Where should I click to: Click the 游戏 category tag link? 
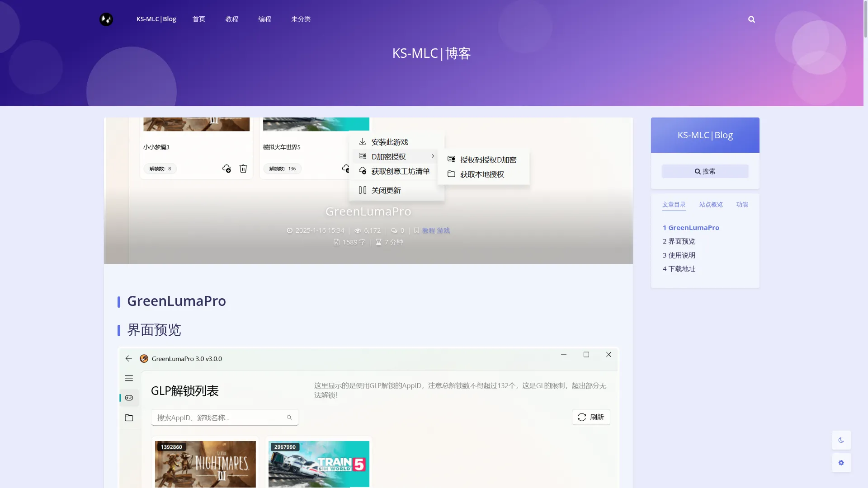click(x=443, y=230)
